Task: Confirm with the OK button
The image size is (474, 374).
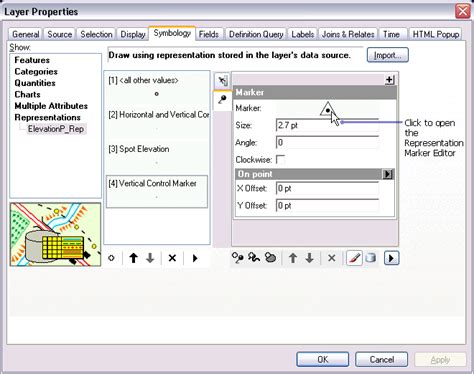Action: point(323,359)
